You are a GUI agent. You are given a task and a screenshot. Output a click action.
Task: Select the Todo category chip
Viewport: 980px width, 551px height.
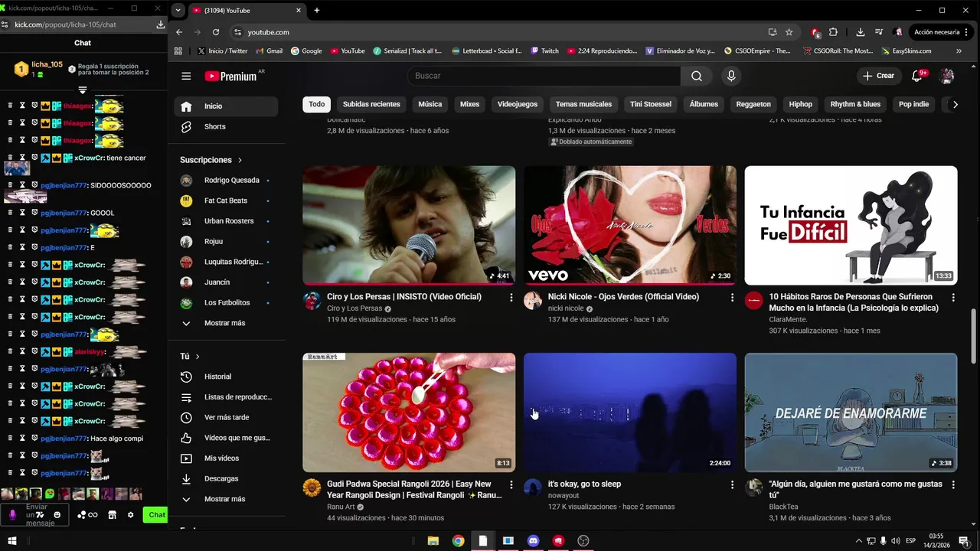tap(317, 104)
